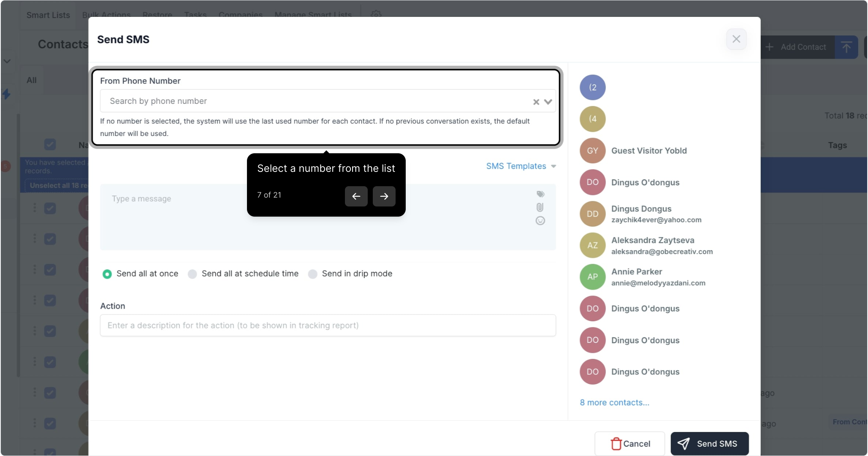Clear phone number with the X icon

(536, 102)
